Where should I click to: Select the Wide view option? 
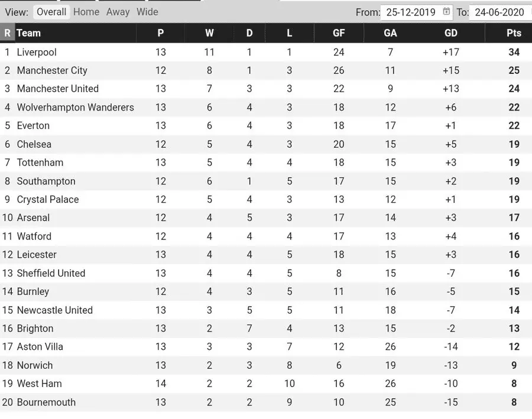click(x=147, y=12)
